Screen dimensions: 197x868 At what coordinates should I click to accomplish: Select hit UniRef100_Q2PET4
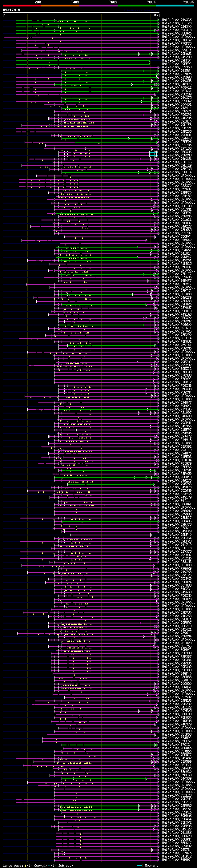176,172
